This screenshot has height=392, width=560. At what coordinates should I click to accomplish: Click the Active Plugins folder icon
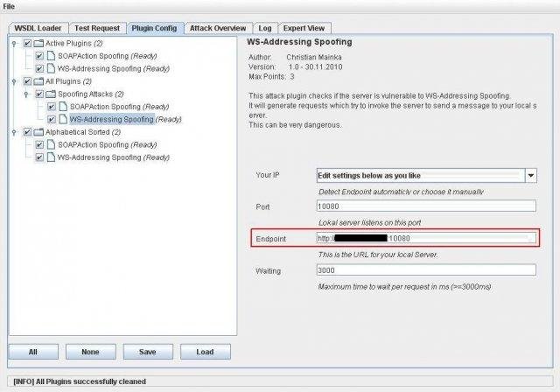[x=38, y=44]
